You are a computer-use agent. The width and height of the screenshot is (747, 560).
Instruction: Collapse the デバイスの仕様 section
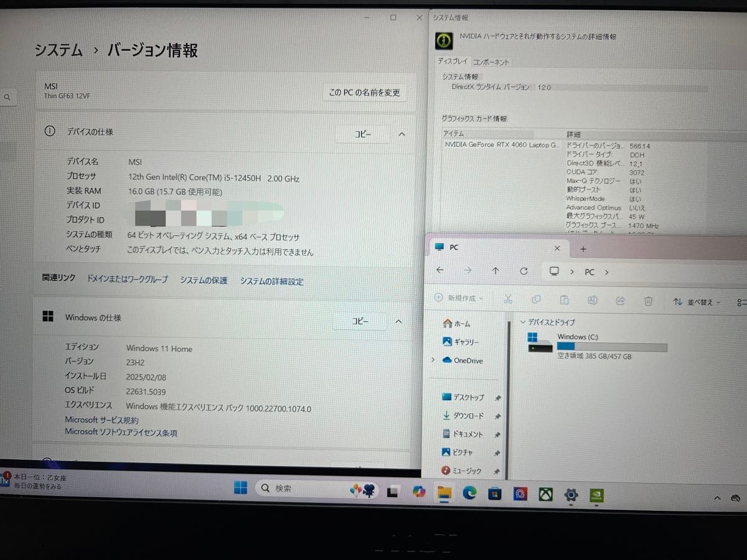(x=402, y=134)
